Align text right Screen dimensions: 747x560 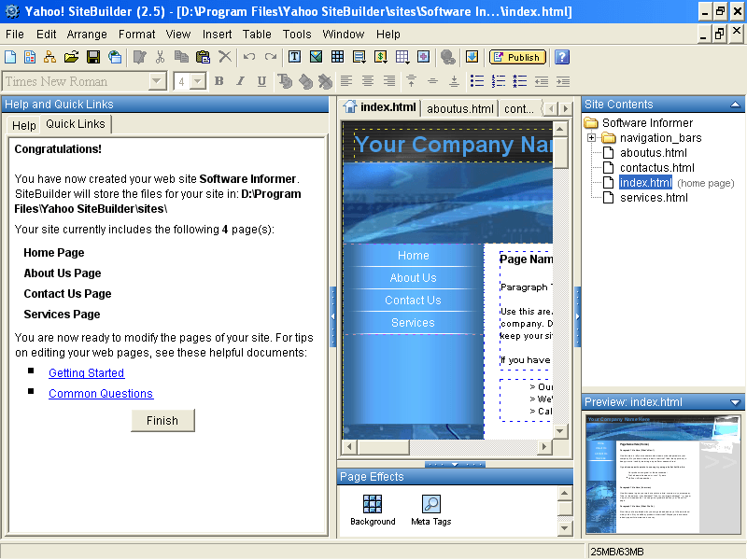pyautogui.click(x=389, y=81)
